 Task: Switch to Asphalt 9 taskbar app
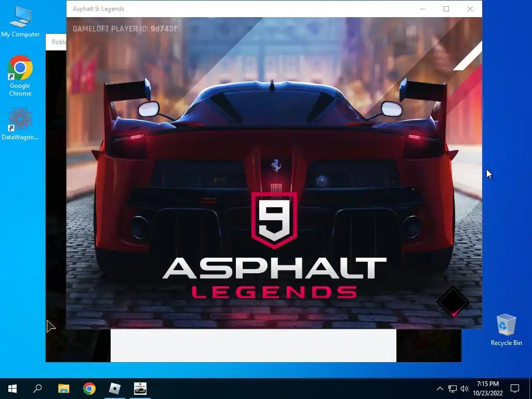(x=140, y=389)
